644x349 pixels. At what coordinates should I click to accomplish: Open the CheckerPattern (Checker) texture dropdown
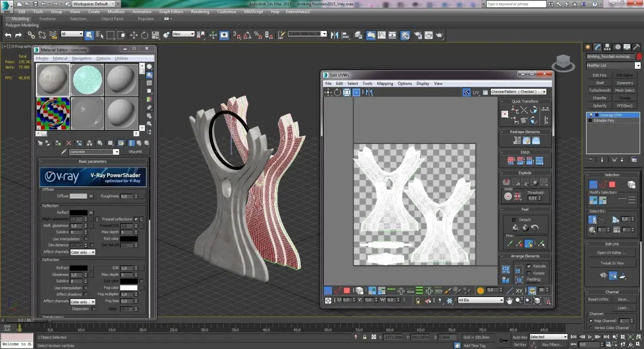coord(518,92)
